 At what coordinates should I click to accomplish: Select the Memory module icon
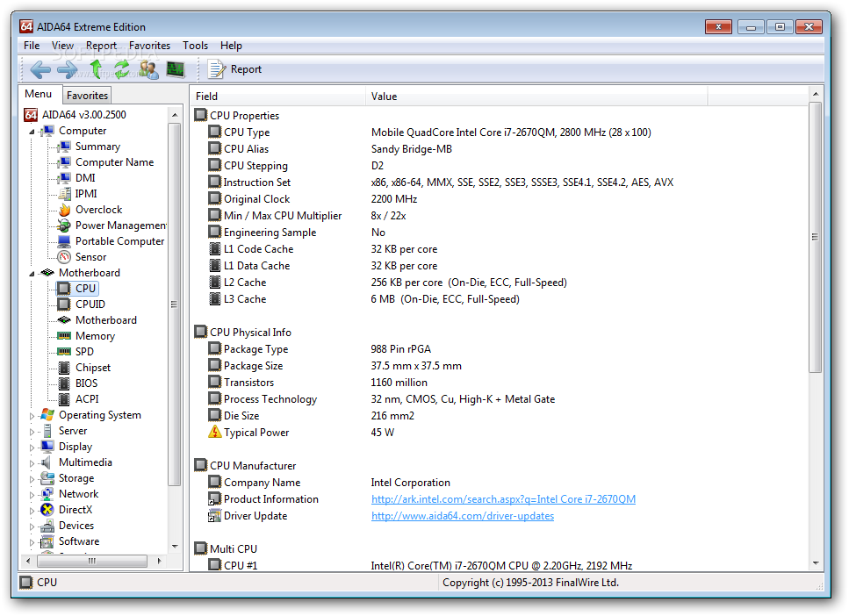[x=64, y=335]
